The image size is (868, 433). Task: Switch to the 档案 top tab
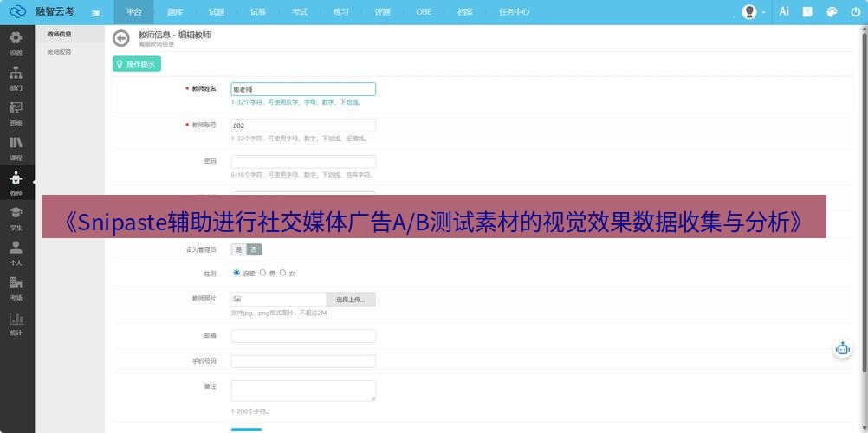point(465,11)
